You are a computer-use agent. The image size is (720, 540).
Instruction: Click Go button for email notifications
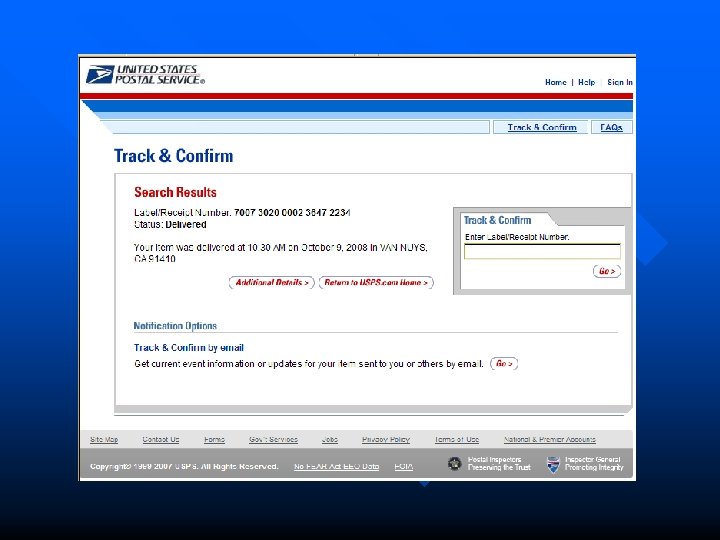coord(504,364)
